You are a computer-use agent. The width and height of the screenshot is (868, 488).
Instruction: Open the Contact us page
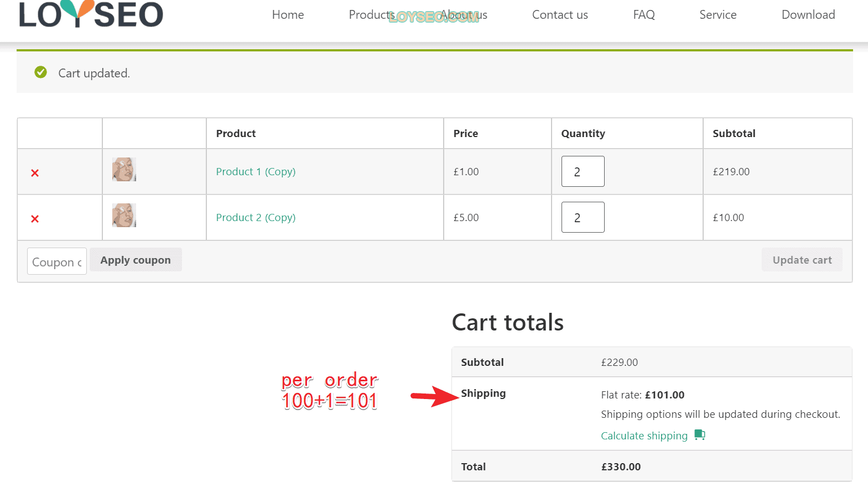pos(560,15)
